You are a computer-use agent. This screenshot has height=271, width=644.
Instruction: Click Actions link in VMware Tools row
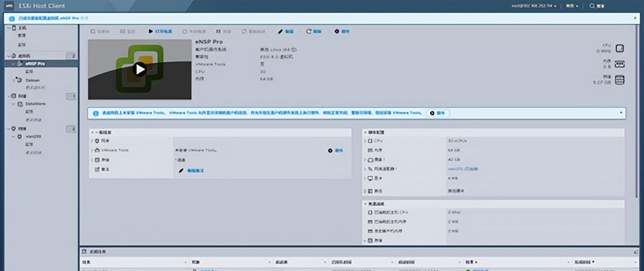[335, 151]
